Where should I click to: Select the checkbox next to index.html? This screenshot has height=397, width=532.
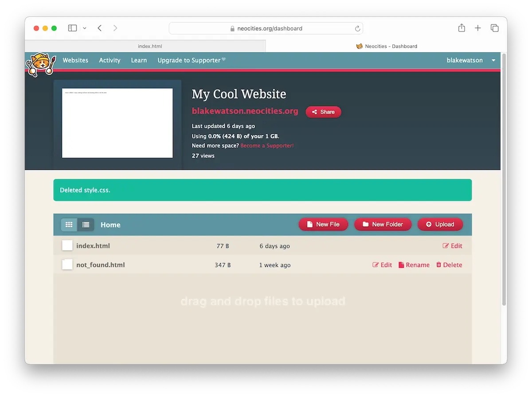67,245
